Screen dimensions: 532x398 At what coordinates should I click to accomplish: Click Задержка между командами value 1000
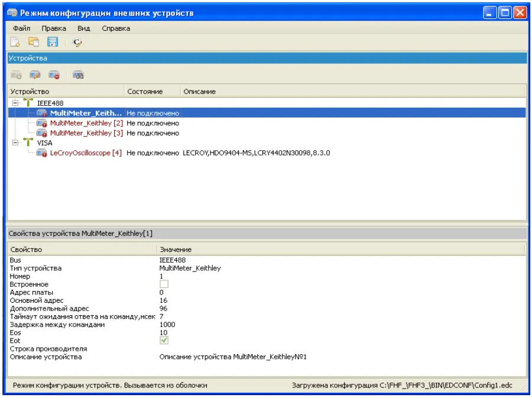coord(167,324)
